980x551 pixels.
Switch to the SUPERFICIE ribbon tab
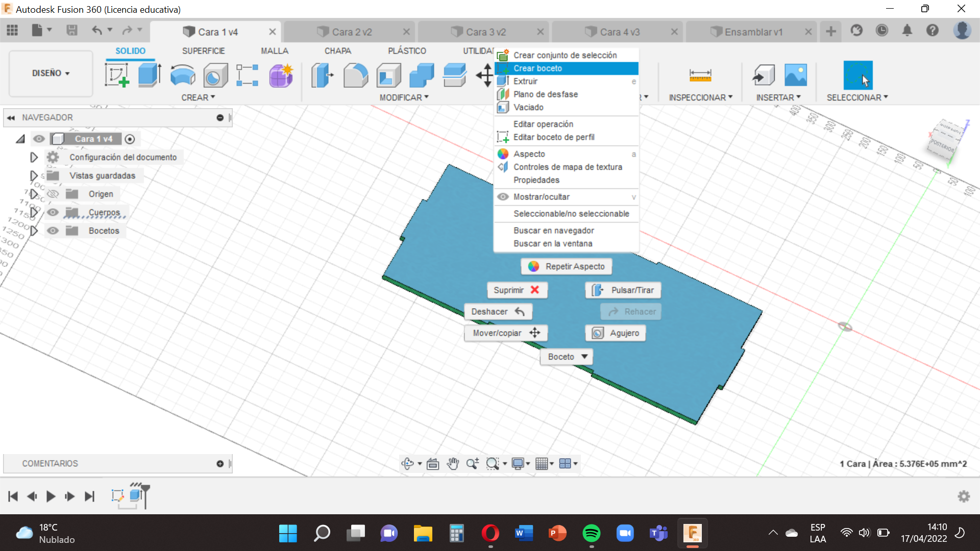[203, 51]
